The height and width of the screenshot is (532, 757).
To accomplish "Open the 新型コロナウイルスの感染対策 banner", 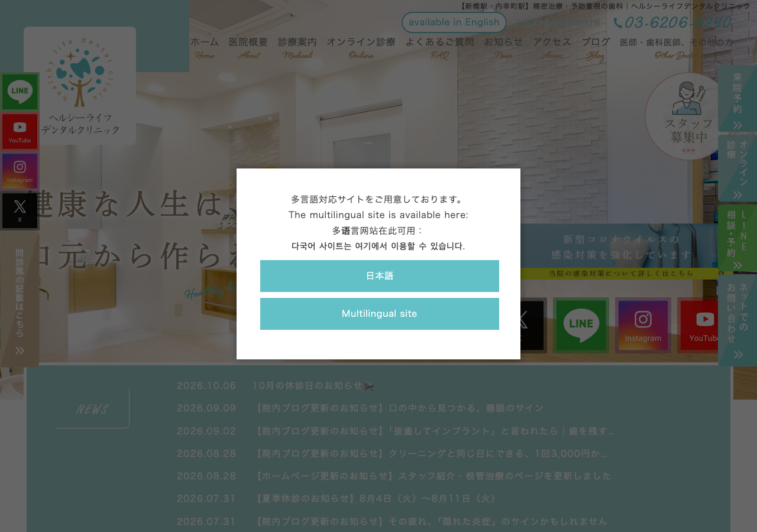I will pyautogui.click(x=621, y=252).
